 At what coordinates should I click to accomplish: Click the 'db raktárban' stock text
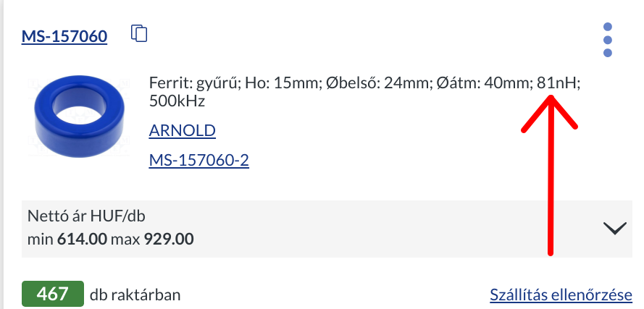[135, 295]
